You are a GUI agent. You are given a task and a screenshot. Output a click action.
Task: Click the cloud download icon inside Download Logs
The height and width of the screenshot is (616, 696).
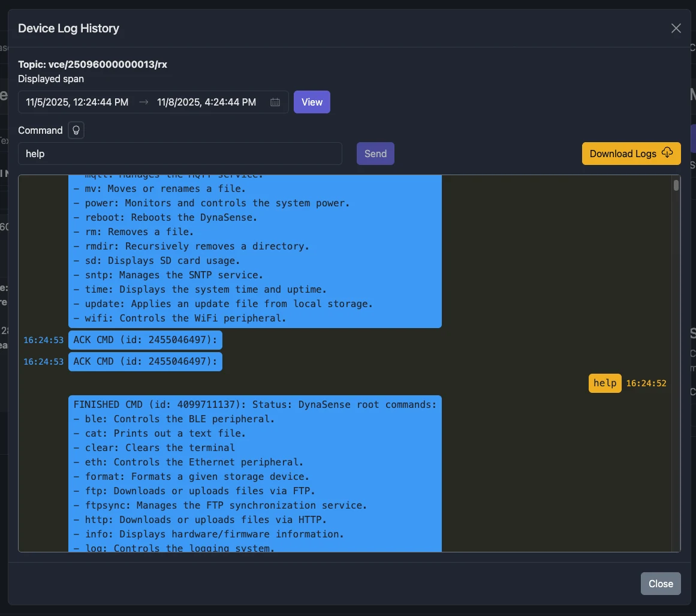[x=667, y=153]
